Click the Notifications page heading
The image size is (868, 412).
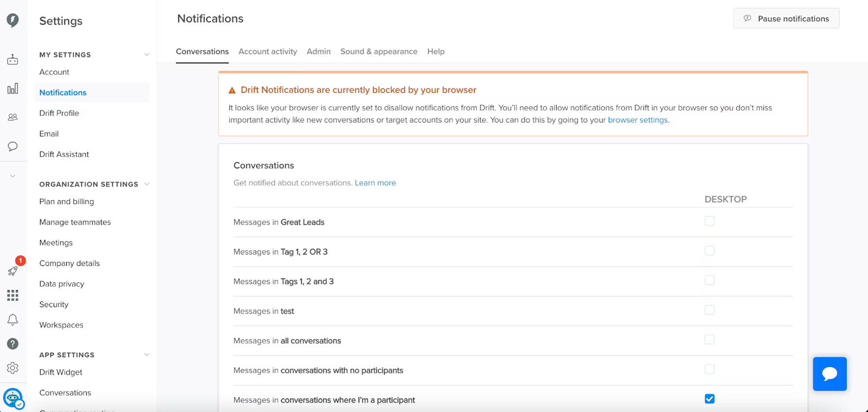(210, 18)
